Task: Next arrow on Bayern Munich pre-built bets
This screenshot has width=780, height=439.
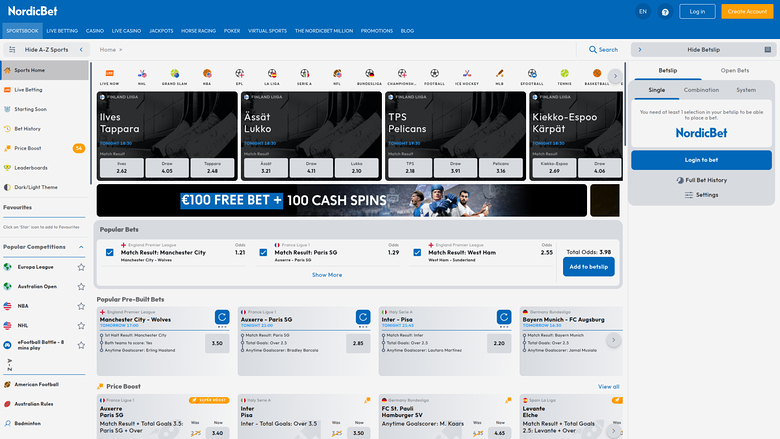Action: pos(613,340)
